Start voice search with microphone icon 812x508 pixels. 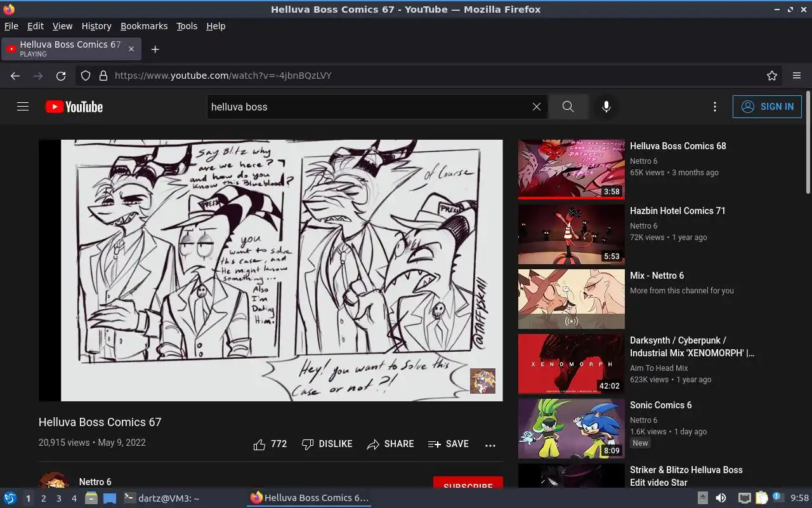coord(606,107)
